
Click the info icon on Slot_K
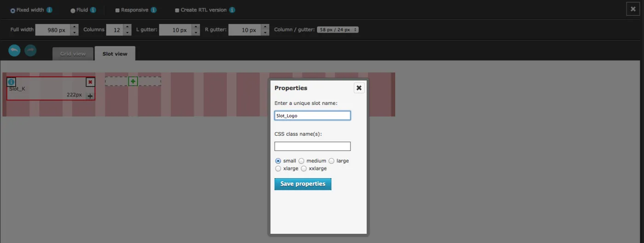(x=11, y=82)
